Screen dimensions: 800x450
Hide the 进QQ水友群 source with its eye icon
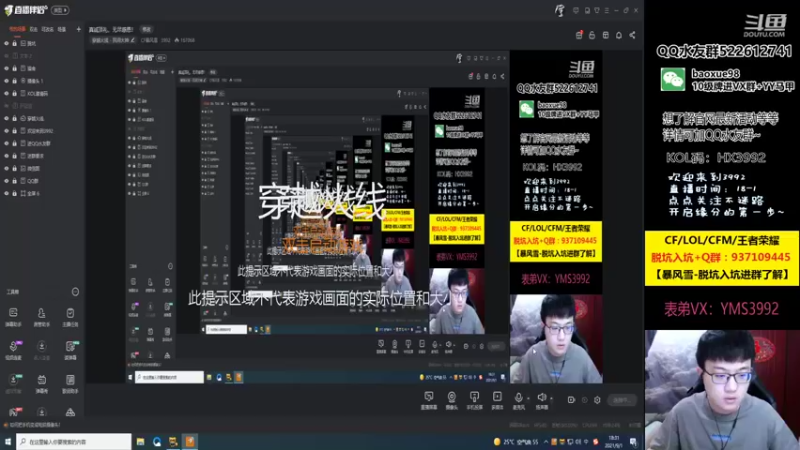pyautogui.click(x=7, y=143)
